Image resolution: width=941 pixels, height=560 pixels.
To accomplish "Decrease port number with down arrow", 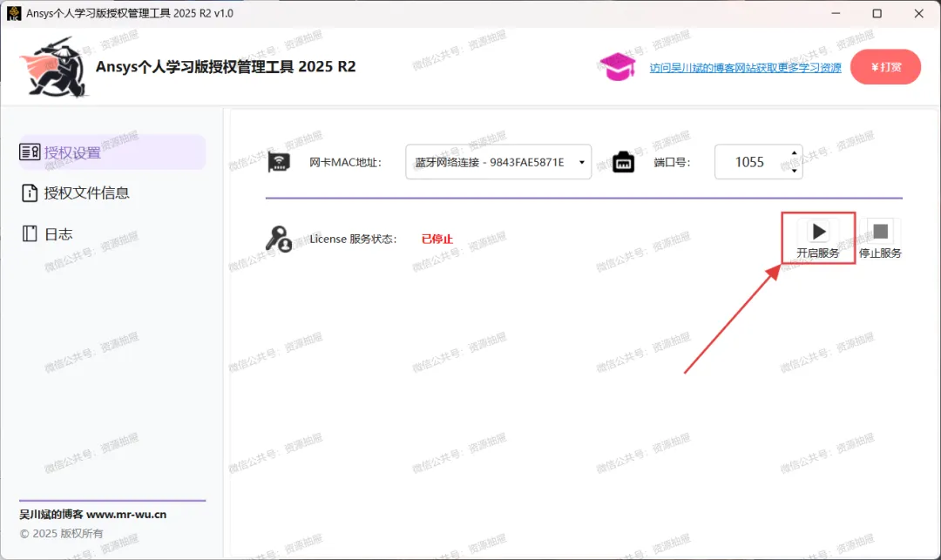I will 794,171.
